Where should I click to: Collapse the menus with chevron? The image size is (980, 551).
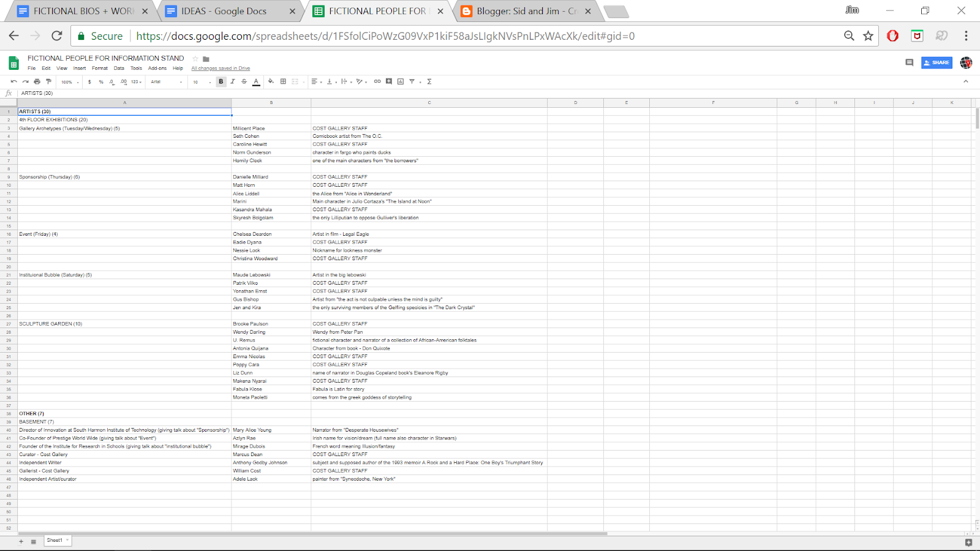coord(966,81)
